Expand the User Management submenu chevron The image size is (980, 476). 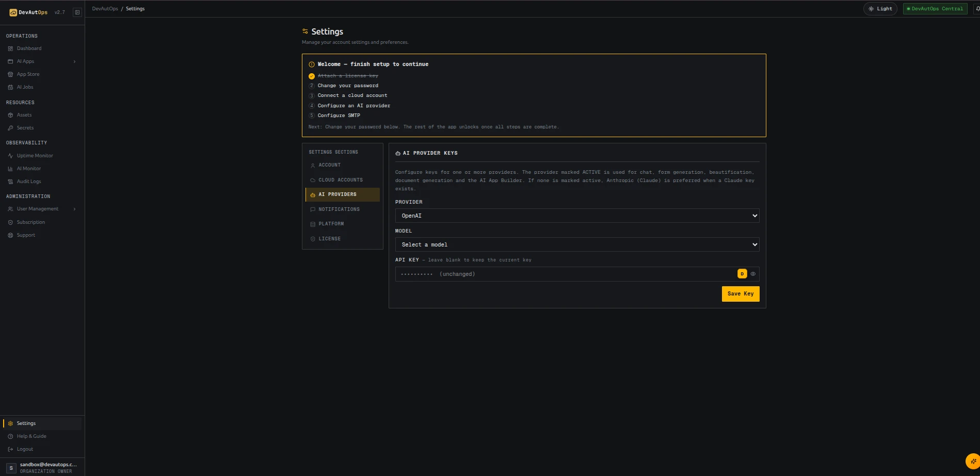(74, 209)
